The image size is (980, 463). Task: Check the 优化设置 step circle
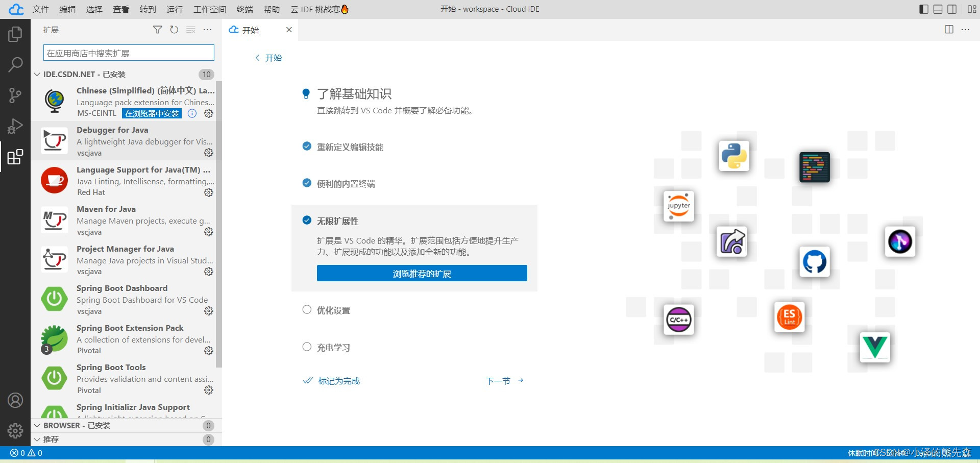tap(307, 309)
